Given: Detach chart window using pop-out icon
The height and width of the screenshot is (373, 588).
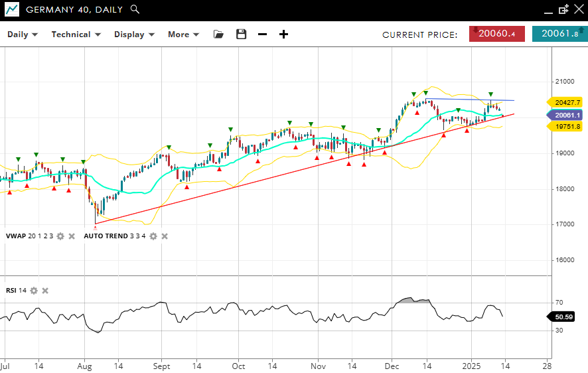Looking at the screenshot, I should [563, 9].
